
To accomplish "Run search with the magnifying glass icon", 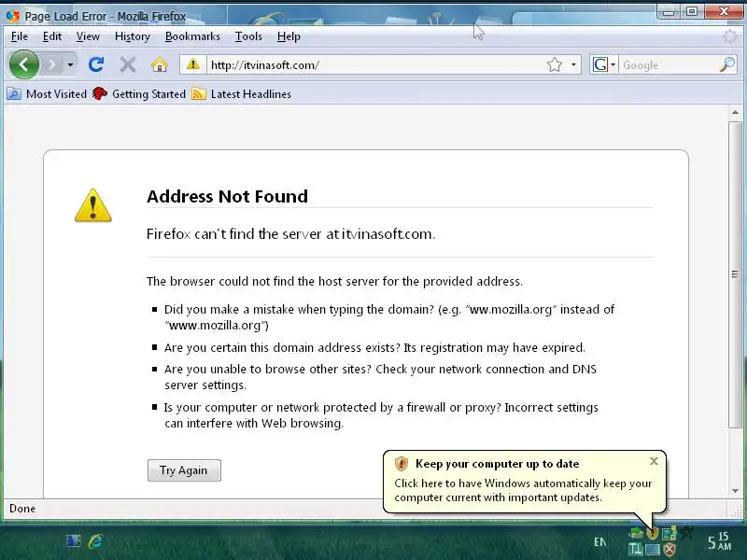I will 727,64.
